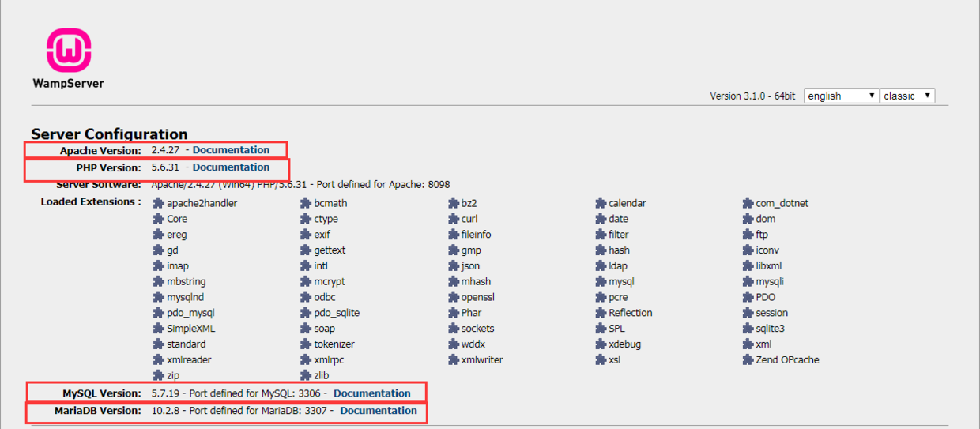Click the puzzle icon beside calendar

coord(601,203)
